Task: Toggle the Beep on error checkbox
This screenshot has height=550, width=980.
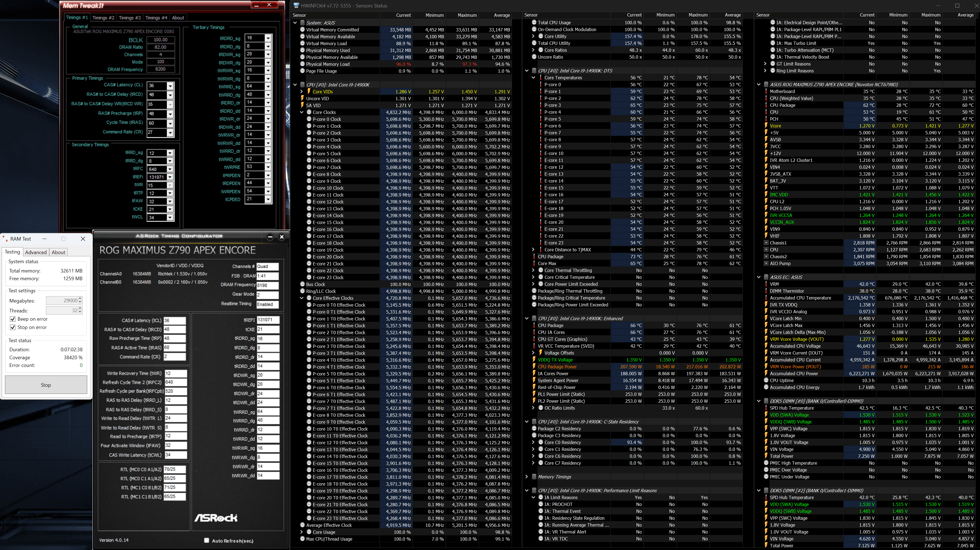Action: click(13, 319)
